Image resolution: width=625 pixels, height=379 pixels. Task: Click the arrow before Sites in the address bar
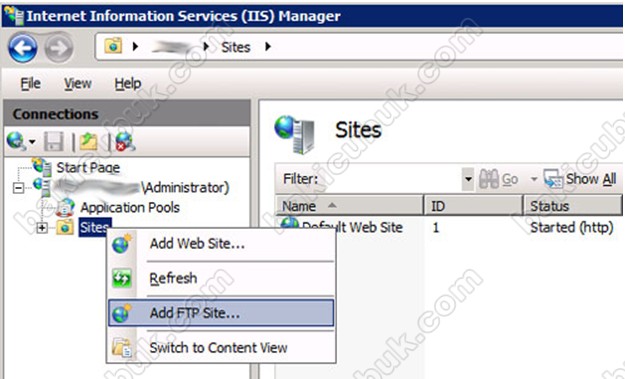click(206, 47)
